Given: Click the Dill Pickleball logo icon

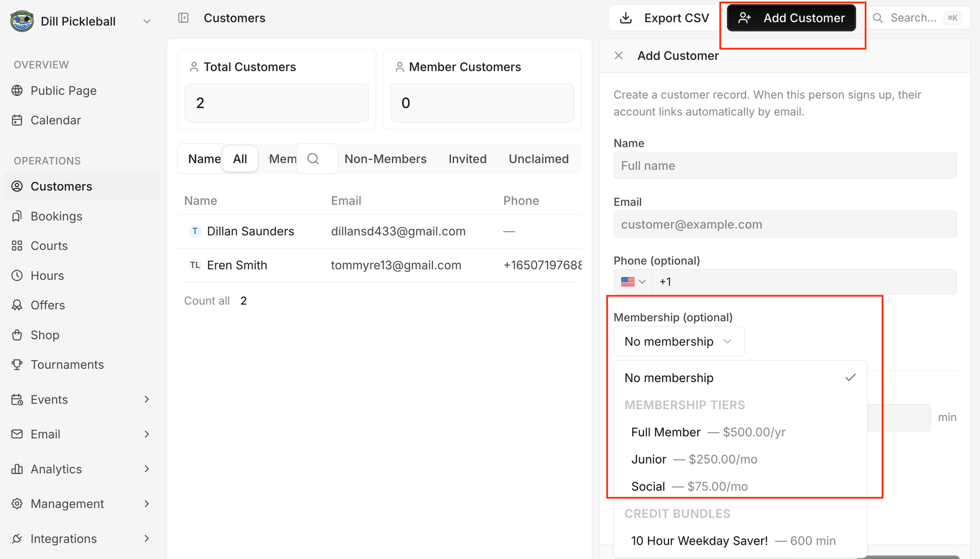Looking at the screenshot, I should tap(22, 21).
